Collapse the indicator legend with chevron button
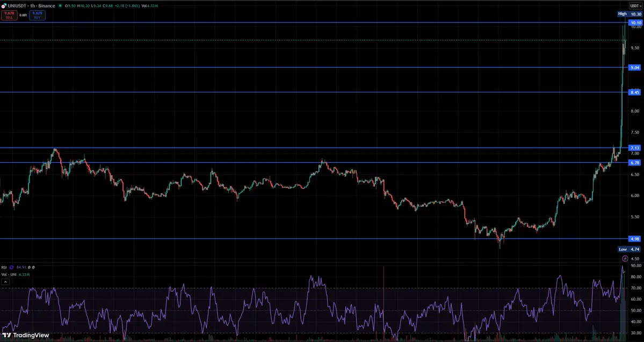 click(6, 282)
